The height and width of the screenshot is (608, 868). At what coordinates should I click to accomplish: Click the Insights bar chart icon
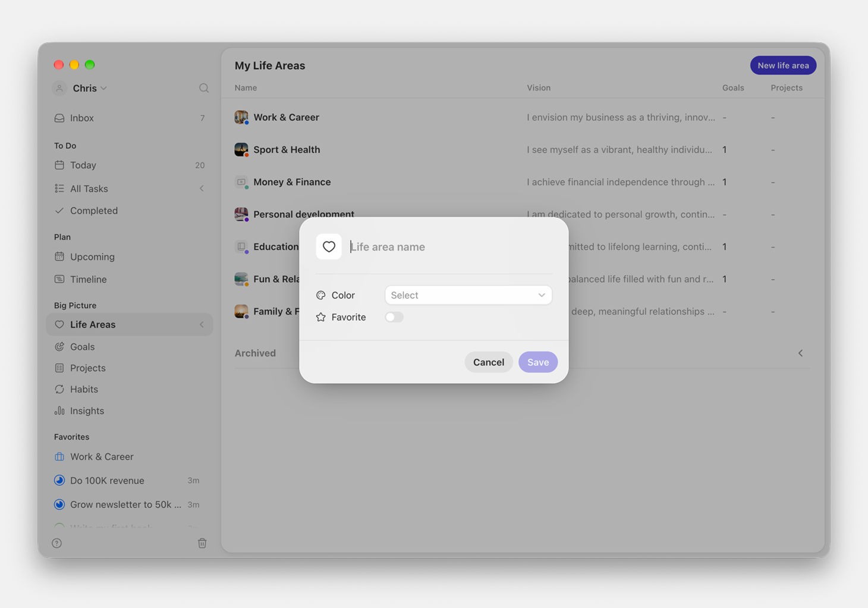(x=59, y=410)
